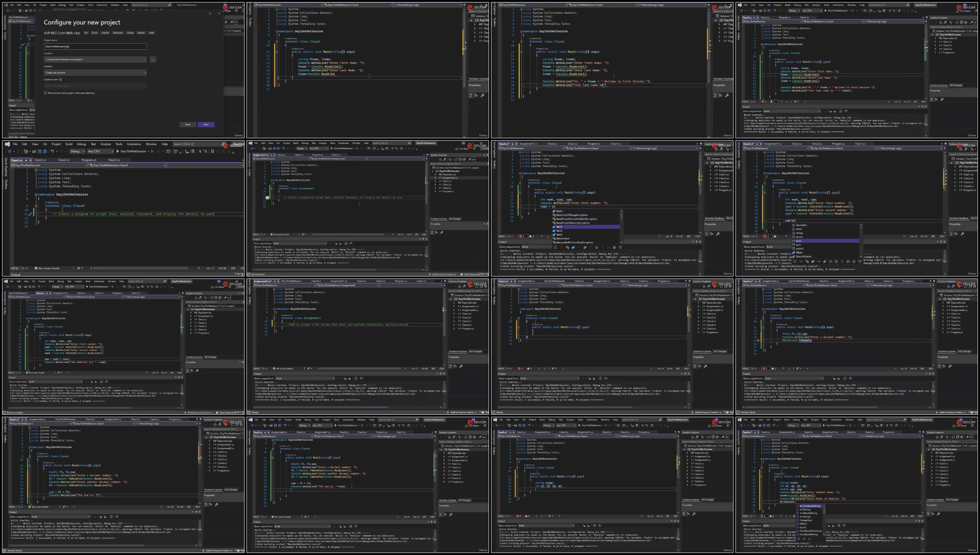Click code cleanup broom icon in enlarged frame status strip

coord(79,268)
